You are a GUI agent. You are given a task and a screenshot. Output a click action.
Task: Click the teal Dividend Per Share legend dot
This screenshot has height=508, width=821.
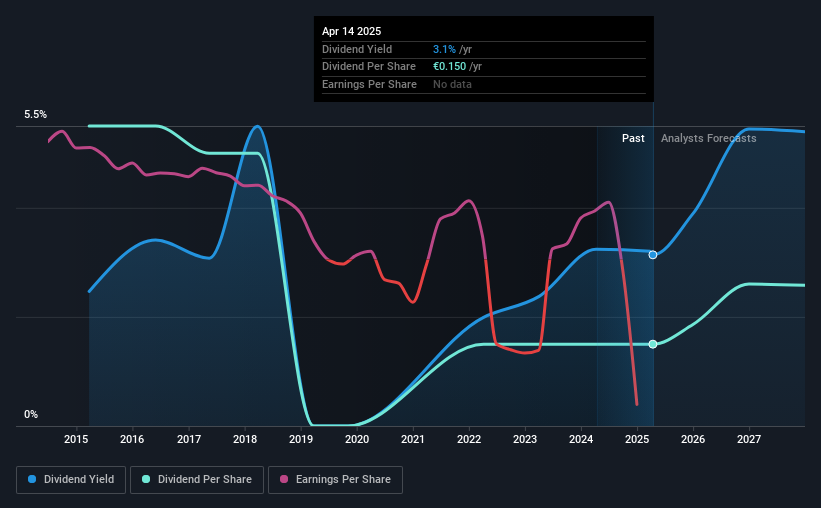[x=146, y=479]
